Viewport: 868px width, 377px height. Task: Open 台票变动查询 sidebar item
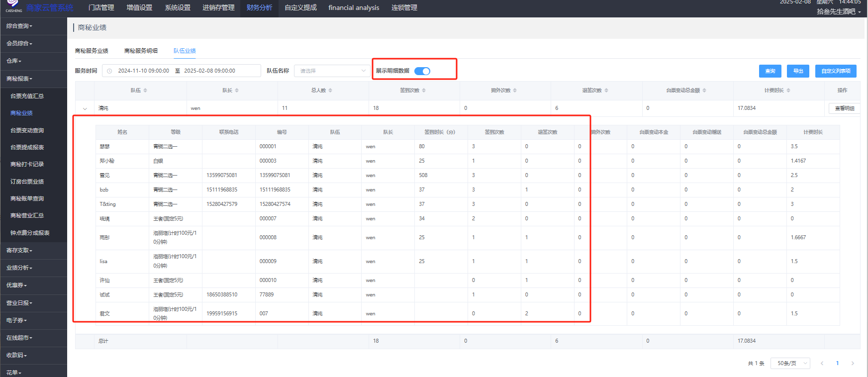[x=27, y=130]
